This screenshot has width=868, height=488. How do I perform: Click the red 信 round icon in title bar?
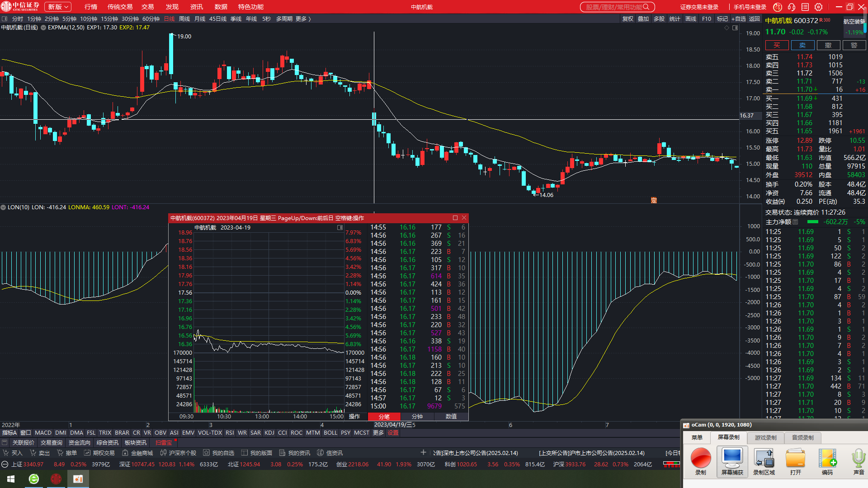778,7
